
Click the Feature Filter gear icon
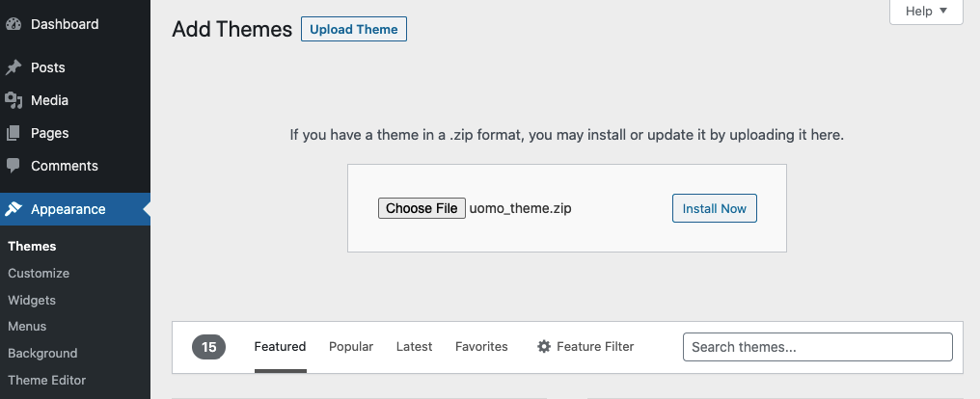[x=544, y=347]
